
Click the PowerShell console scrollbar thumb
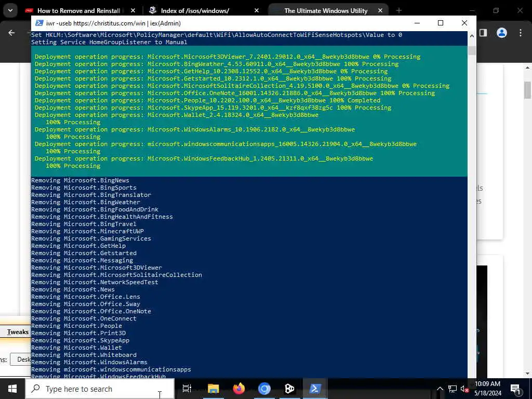point(472,50)
